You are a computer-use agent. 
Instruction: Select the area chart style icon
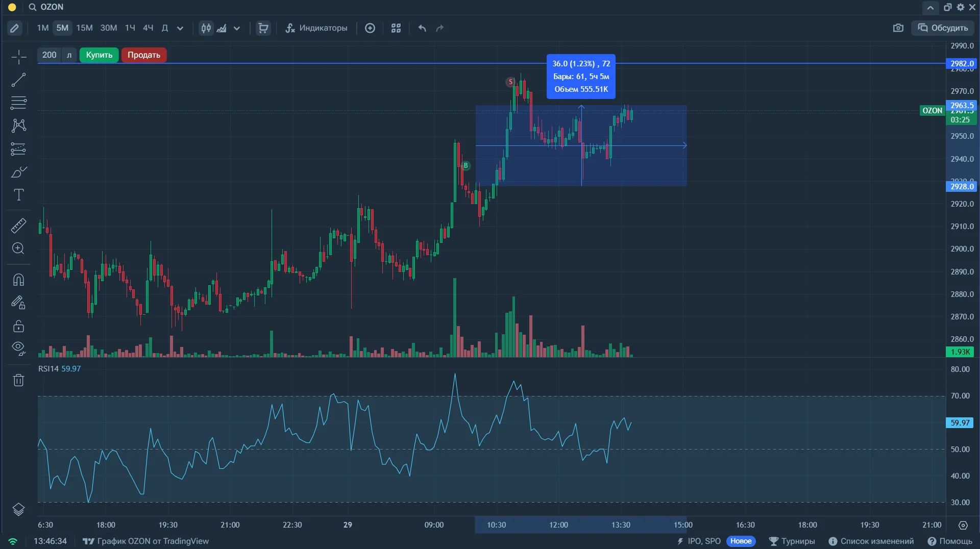[x=222, y=28]
